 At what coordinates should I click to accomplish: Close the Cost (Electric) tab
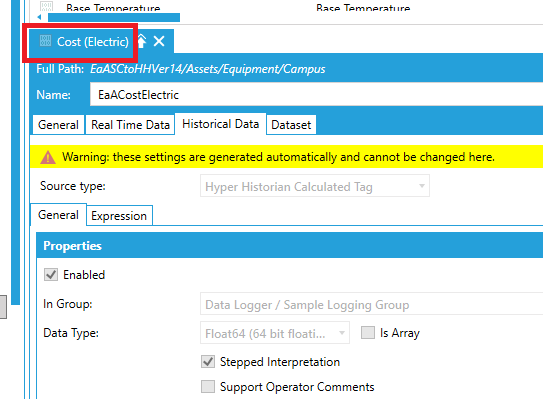[x=159, y=41]
